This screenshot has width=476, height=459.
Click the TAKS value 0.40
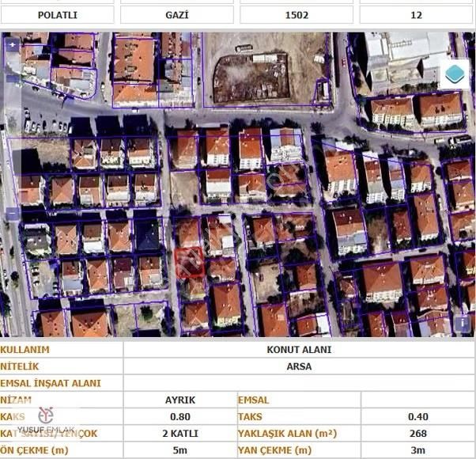417,416
